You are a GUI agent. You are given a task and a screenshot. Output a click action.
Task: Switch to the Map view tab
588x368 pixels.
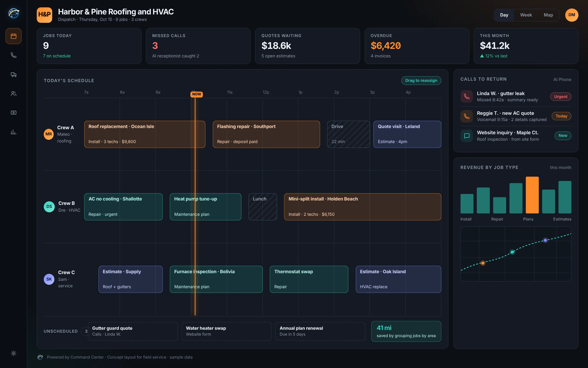pos(548,15)
